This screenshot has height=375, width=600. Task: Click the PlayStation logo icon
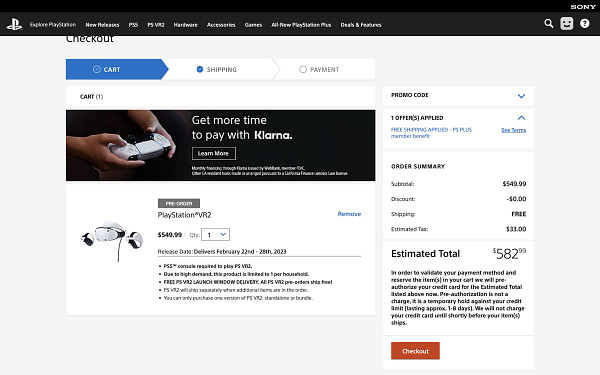point(14,24)
